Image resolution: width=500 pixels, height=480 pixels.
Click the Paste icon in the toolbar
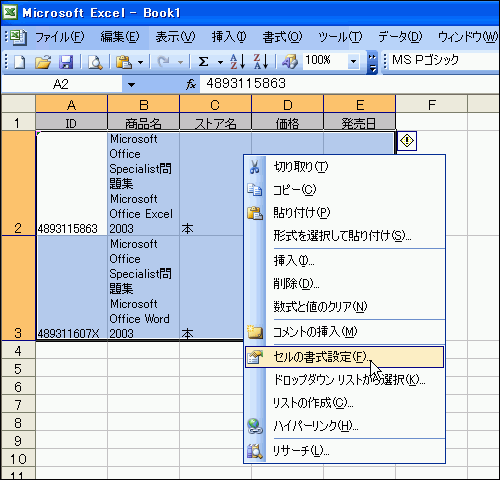click(x=124, y=62)
